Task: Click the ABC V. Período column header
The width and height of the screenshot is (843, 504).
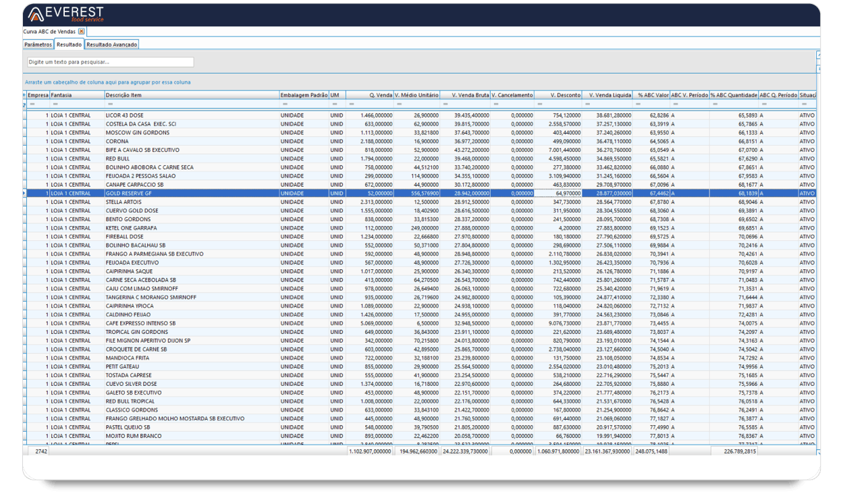Action: 690,95
